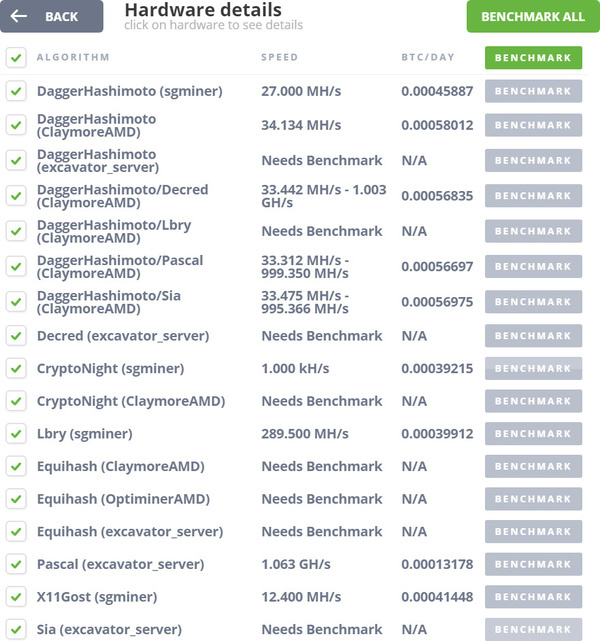Toggle the select-all algorithms checkbox
This screenshot has width=600, height=641.
point(15,57)
